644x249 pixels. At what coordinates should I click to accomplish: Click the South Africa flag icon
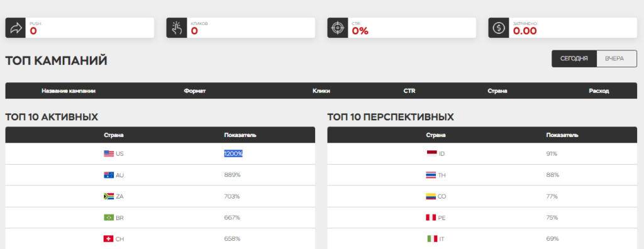coord(109,196)
